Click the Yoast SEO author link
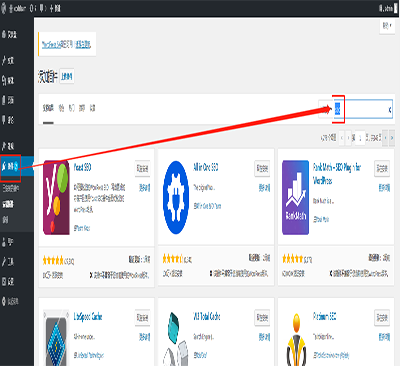This screenshot has height=366, width=400. point(84,228)
